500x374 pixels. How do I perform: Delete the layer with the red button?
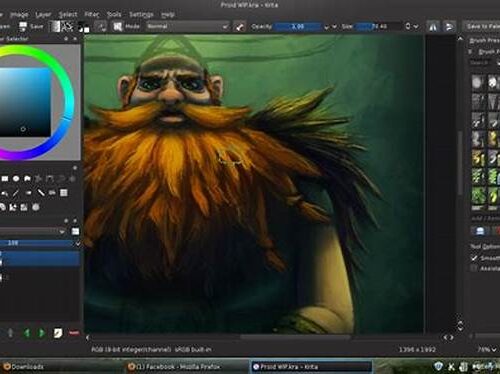[x=74, y=333]
